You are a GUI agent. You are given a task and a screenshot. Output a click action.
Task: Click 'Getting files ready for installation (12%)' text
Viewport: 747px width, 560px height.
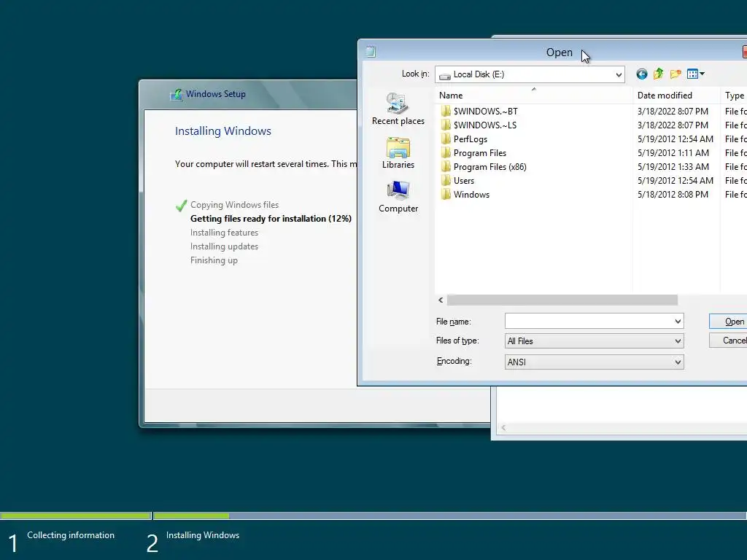pos(271,219)
